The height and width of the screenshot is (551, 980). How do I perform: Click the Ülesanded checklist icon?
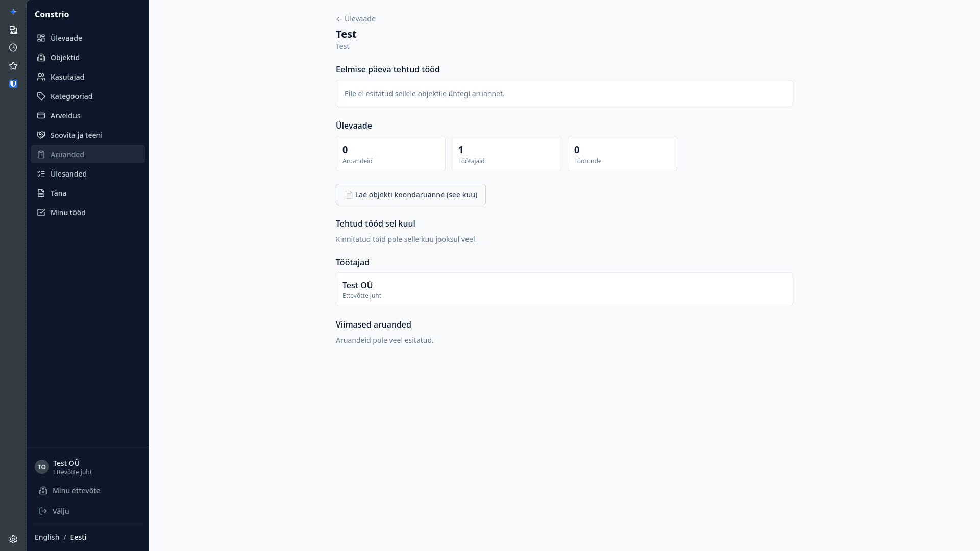click(41, 174)
